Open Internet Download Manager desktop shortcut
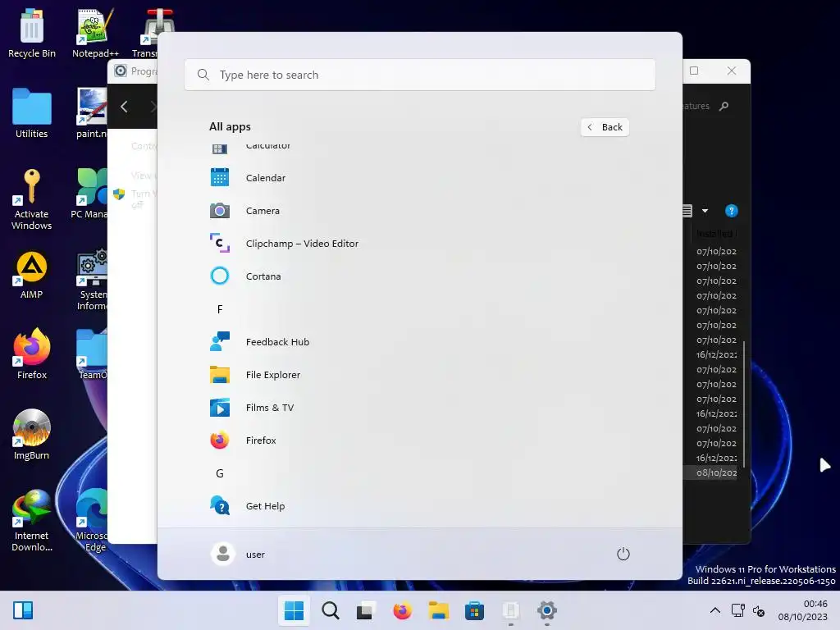 32,520
